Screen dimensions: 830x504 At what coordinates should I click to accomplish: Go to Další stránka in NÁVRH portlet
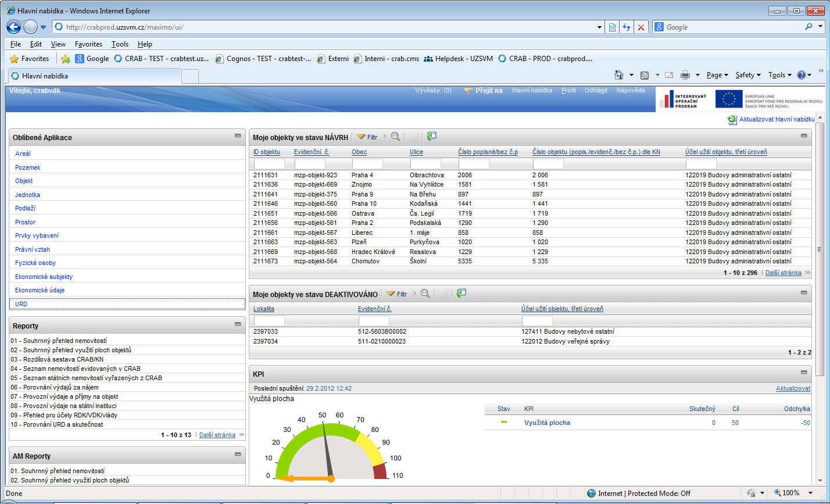[x=783, y=273]
